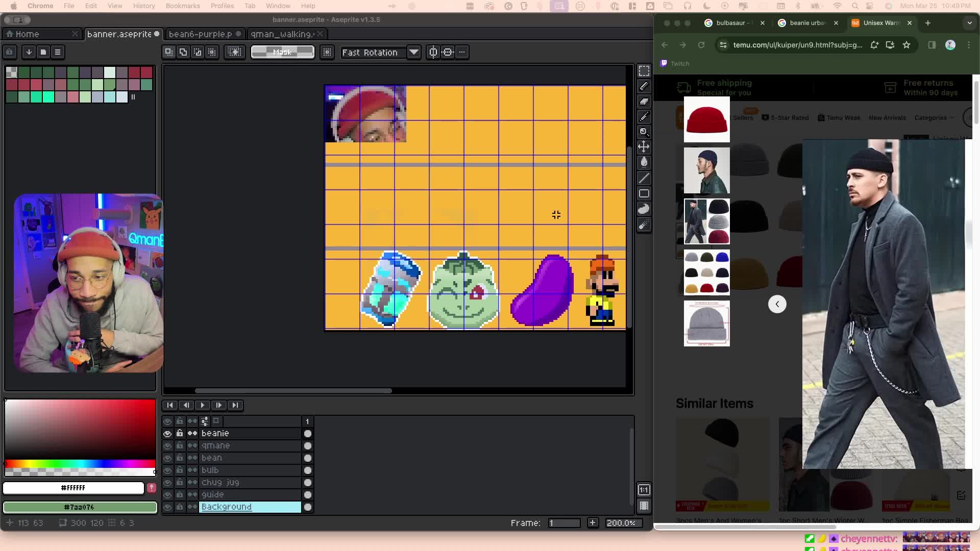Viewport: 980px width, 551px height.
Task: Show previous product image arrow
Action: (x=777, y=304)
